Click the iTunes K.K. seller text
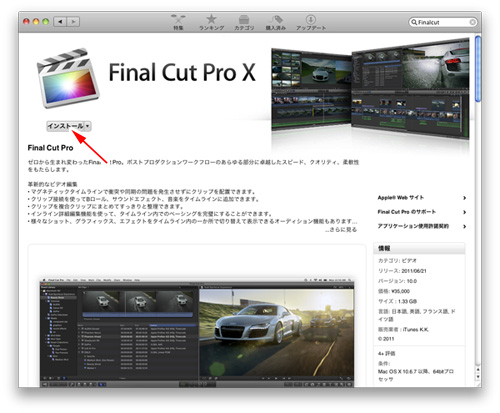500x413 pixels. pyautogui.click(x=416, y=329)
